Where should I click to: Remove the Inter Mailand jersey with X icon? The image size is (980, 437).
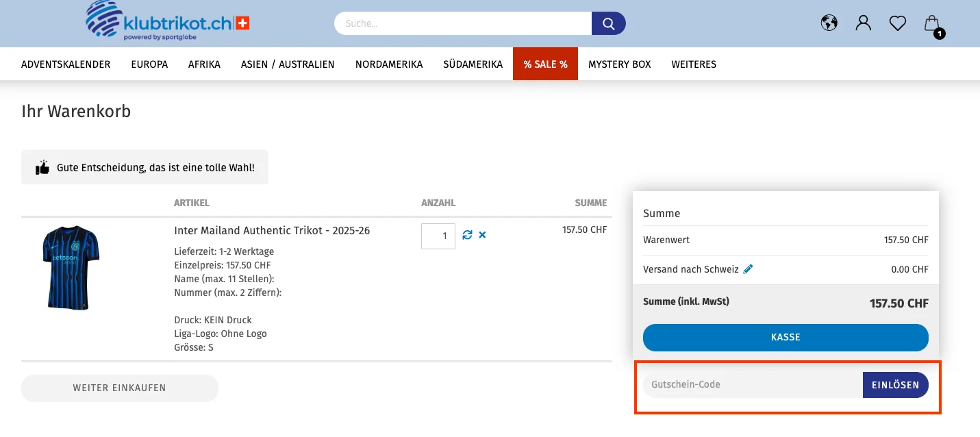pos(482,235)
